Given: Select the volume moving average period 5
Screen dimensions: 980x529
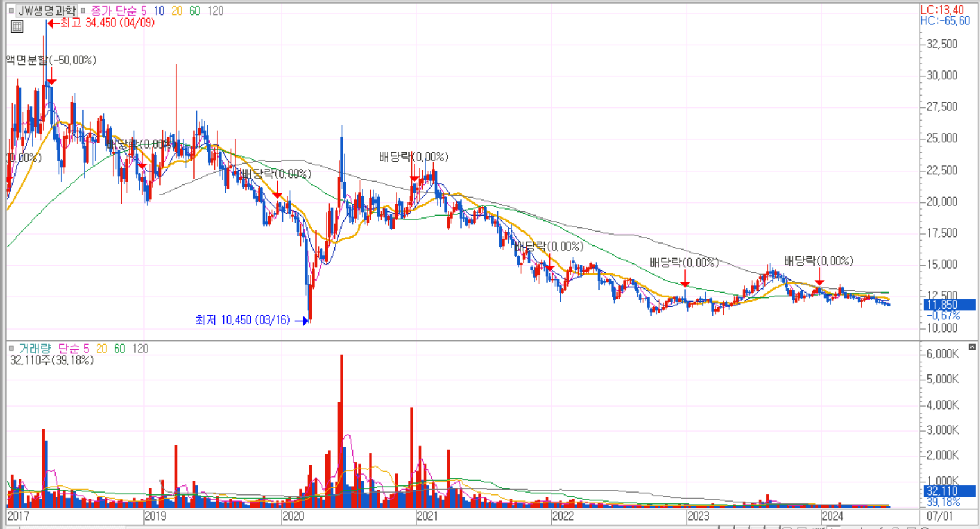Looking at the screenshot, I should coord(87,349).
